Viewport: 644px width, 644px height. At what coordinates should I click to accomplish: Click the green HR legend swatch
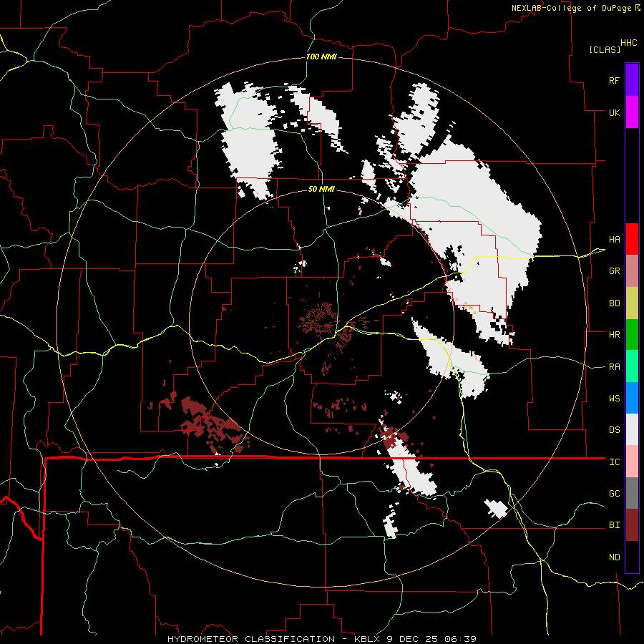click(632, 334)
